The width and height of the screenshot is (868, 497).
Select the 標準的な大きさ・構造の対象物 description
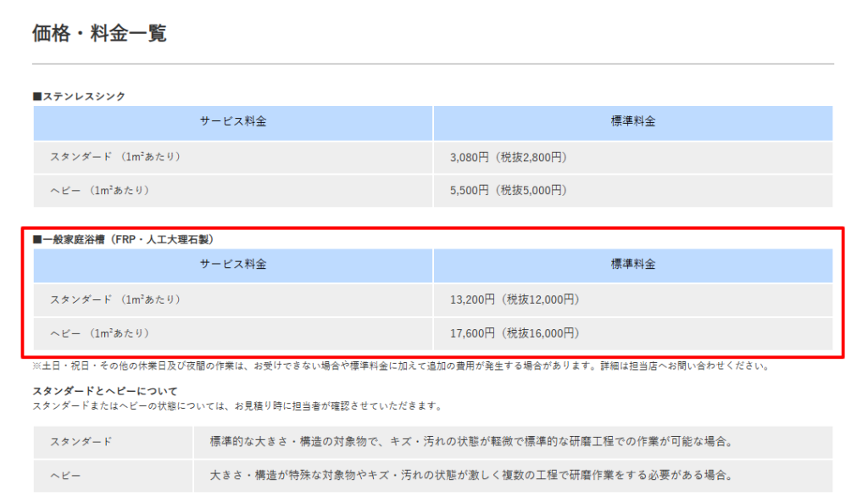point(513,442)
